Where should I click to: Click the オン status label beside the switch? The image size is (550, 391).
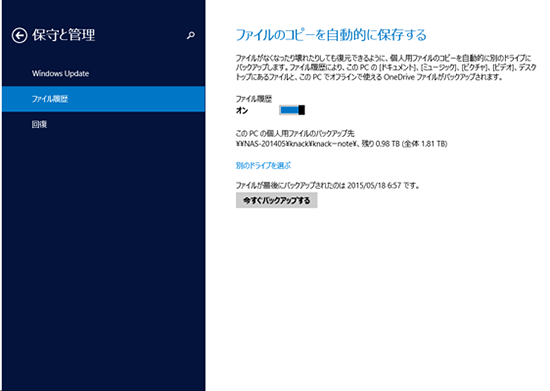point(242,110)
